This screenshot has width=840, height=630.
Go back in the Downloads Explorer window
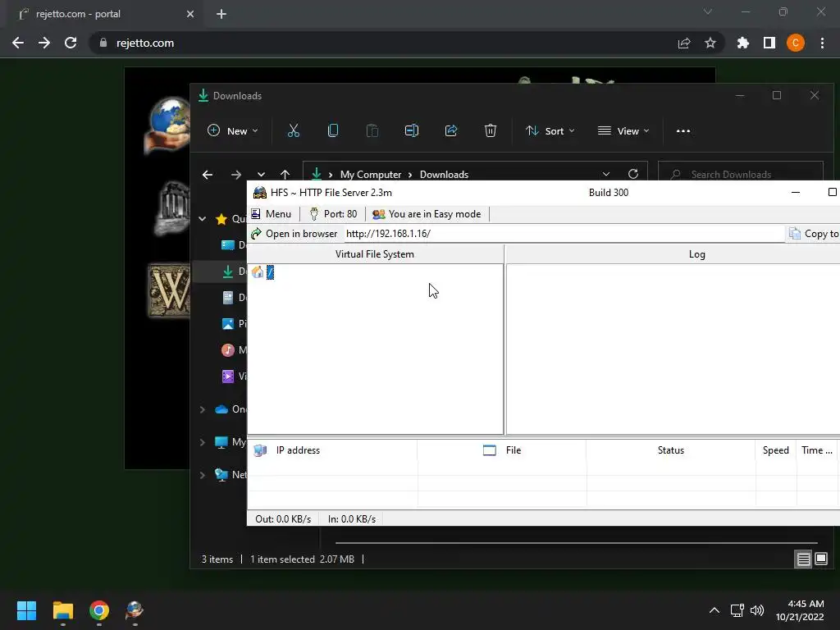(208, 175)
